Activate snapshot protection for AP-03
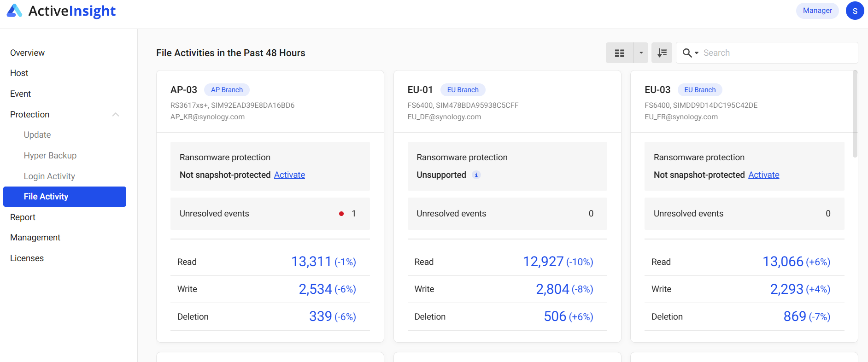 pos(289,175)
